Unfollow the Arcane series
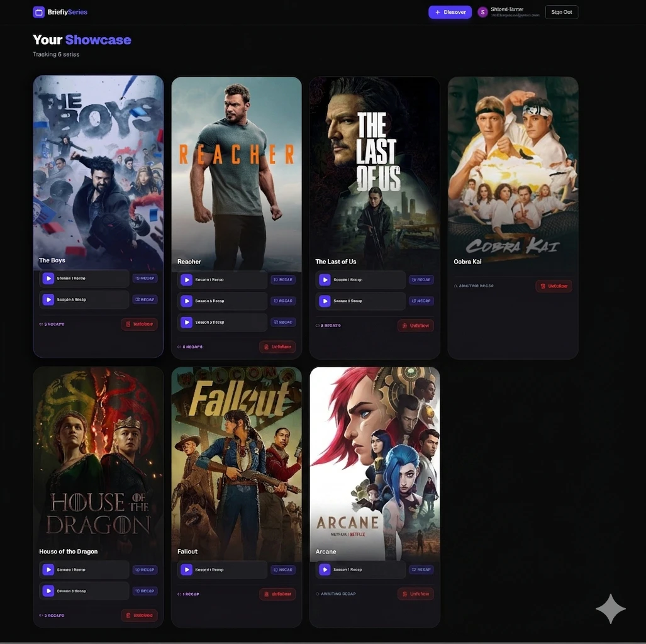 click(416, 594)
